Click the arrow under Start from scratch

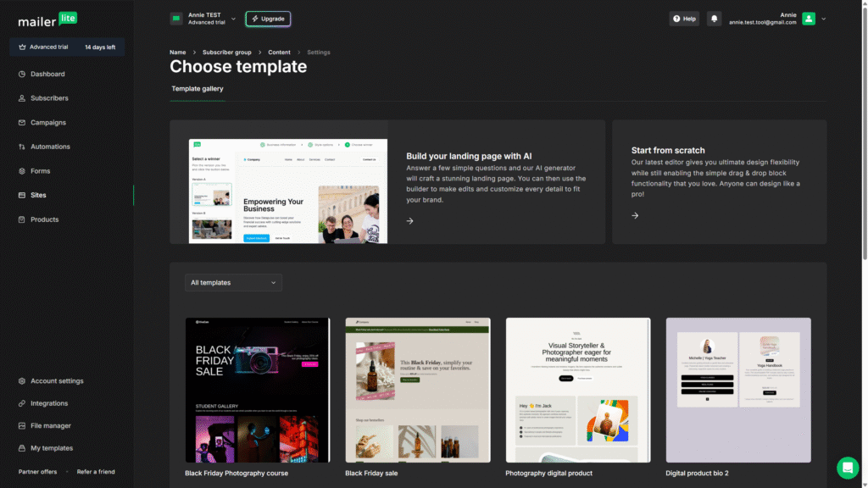(x=635, y=215)
